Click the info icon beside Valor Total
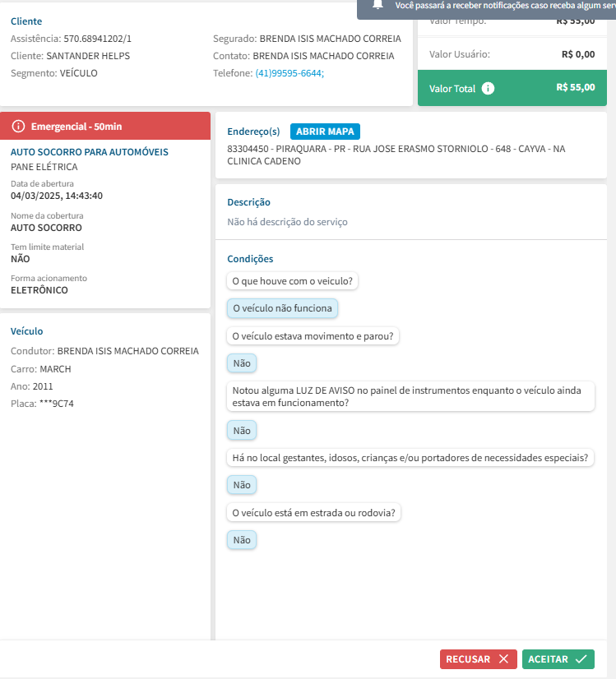 pyautogui.click(x=489, y=88)
